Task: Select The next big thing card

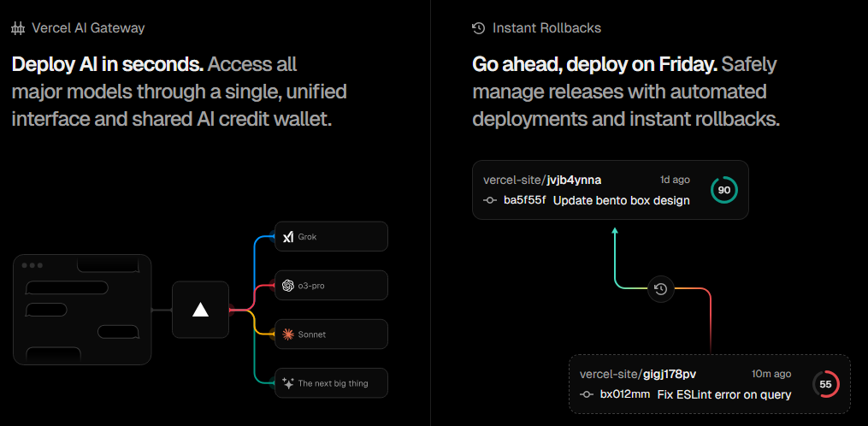Action: point(331,382)
